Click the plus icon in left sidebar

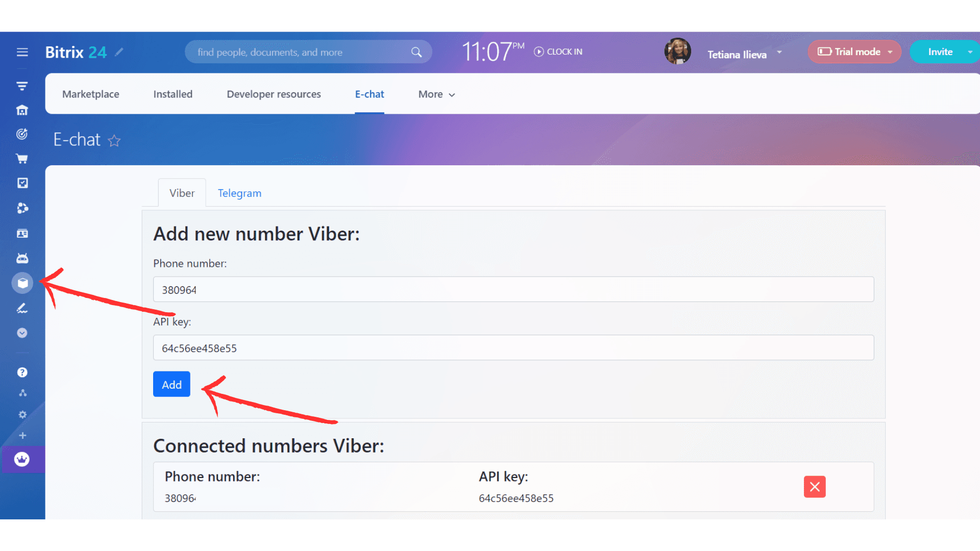[x=22, y=436]
